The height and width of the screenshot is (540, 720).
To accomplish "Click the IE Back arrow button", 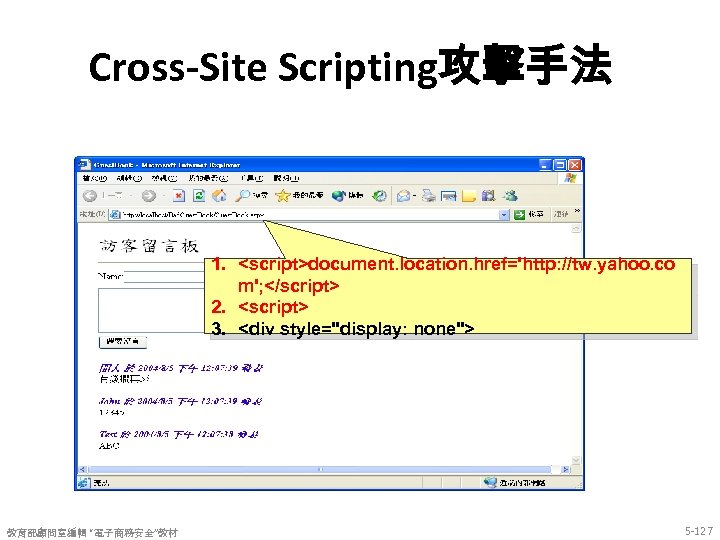I will pyautogui.click(x=90, y=196).
